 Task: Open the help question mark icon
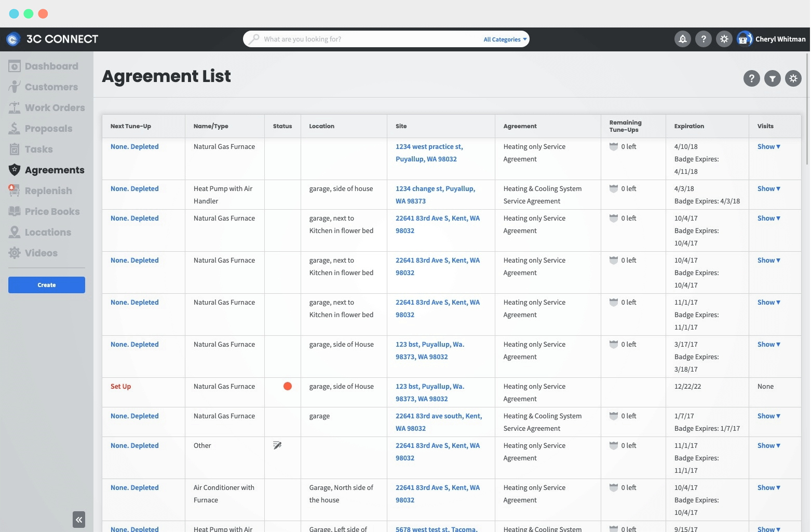[751, 78]
